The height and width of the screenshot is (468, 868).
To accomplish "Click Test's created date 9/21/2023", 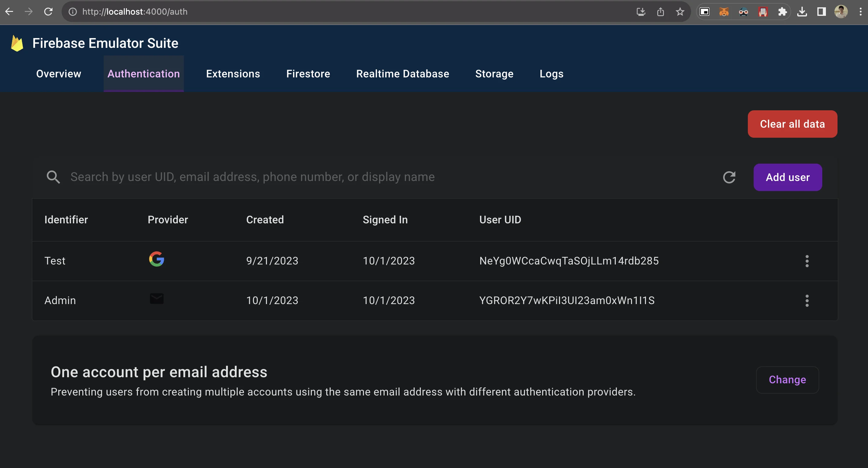I will click(272, 261).
